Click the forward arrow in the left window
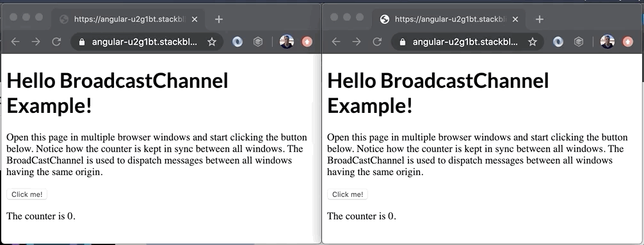This screenshot has height=245, width=644. (36, 42)
